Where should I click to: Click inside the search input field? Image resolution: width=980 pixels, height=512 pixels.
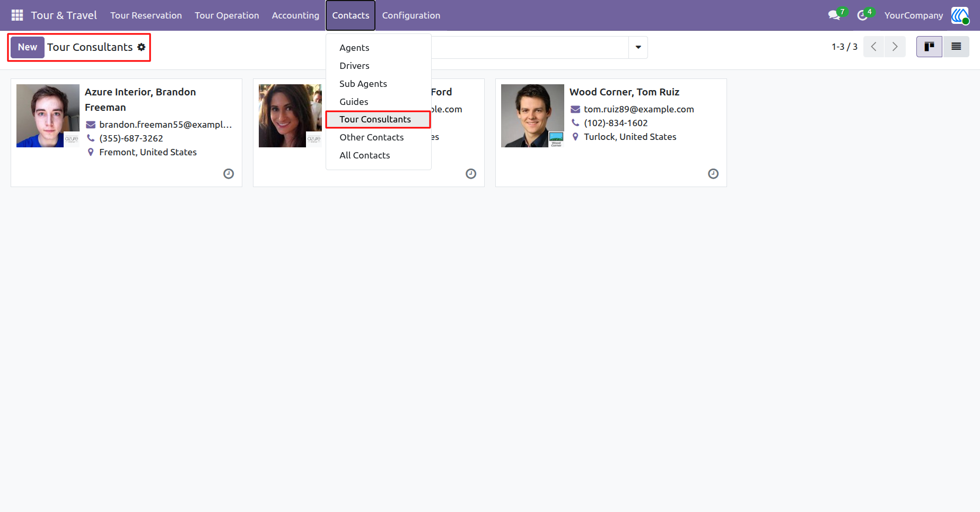(x=530, y=47)
